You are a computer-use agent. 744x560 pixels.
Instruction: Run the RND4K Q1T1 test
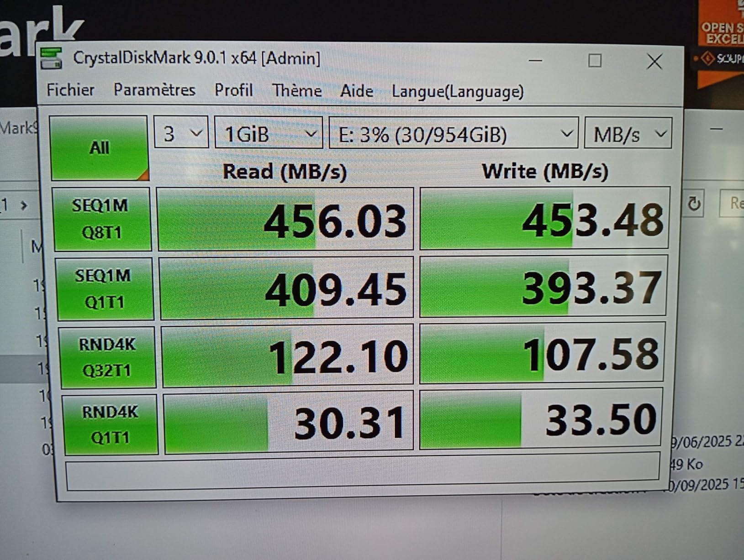click(110, 424)
